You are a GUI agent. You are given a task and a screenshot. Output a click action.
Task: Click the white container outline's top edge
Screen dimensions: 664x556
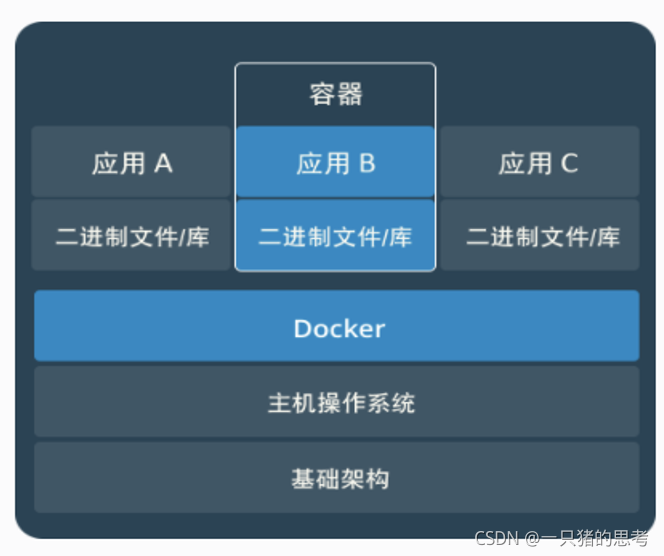point(335,63)
